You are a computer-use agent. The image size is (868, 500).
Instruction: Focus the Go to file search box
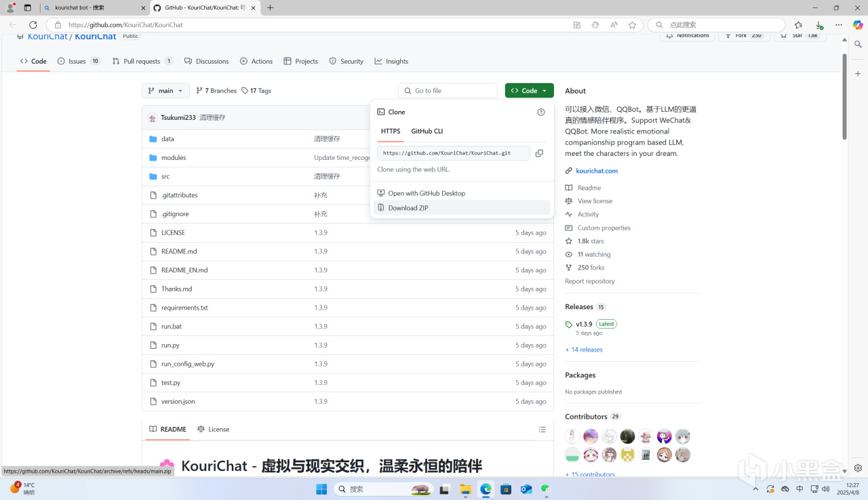pos(448,91)
